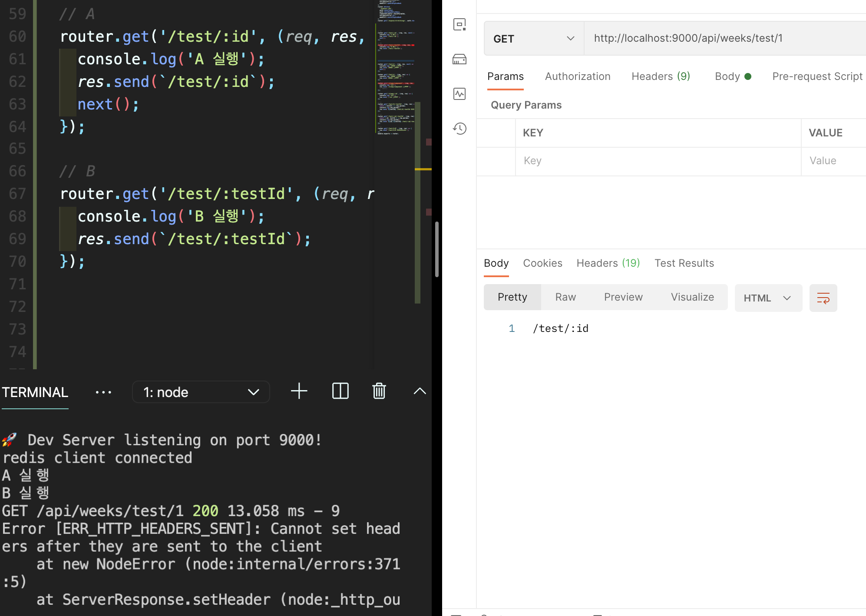
Task: Open Postman Mock Servers sidebar icon
Action: pyautogui.click(x=459, y=59)
